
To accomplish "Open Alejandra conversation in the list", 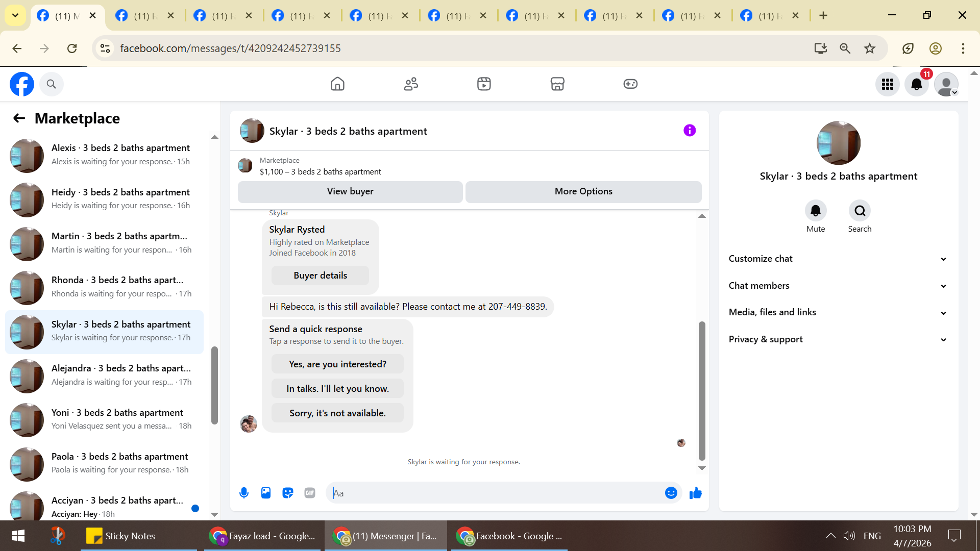I will [x=104, y=375].
